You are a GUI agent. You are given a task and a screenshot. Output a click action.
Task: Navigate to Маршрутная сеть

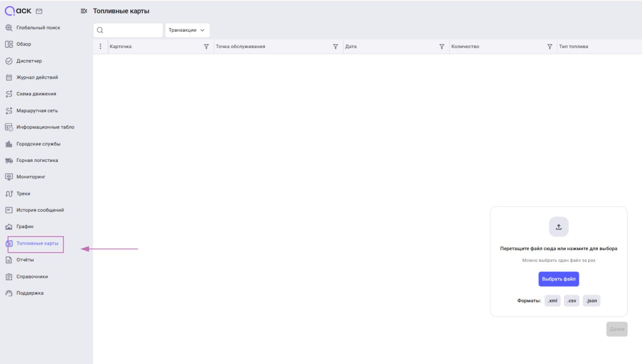pyautogui.click(x=37, y=111)
